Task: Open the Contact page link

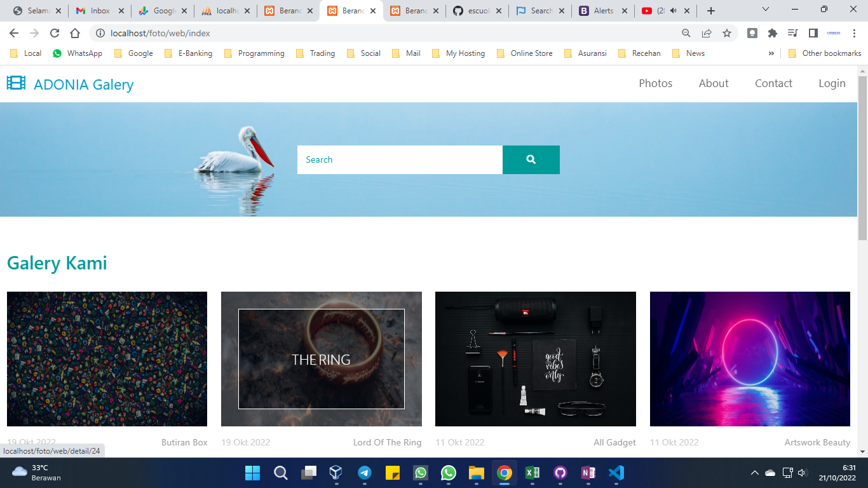Action: point(773,83)
